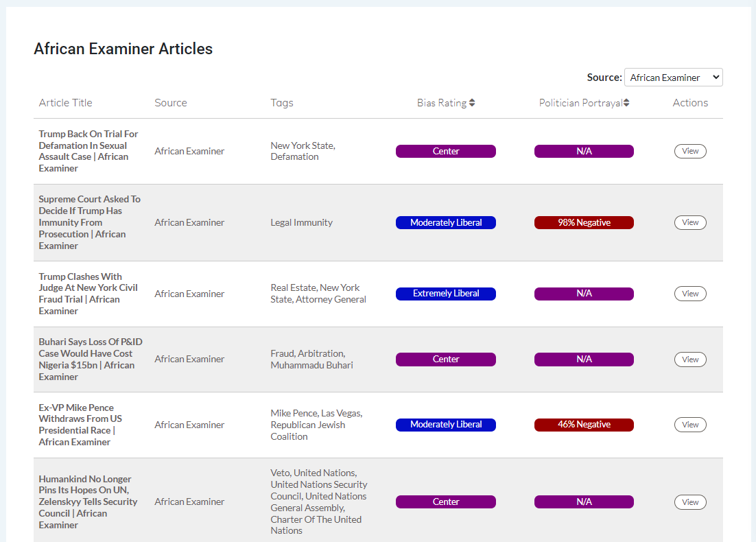Screen dimensions: 756x542
Task: Open the Mike Pence withdrawal article via View
Action: point(690,424)
